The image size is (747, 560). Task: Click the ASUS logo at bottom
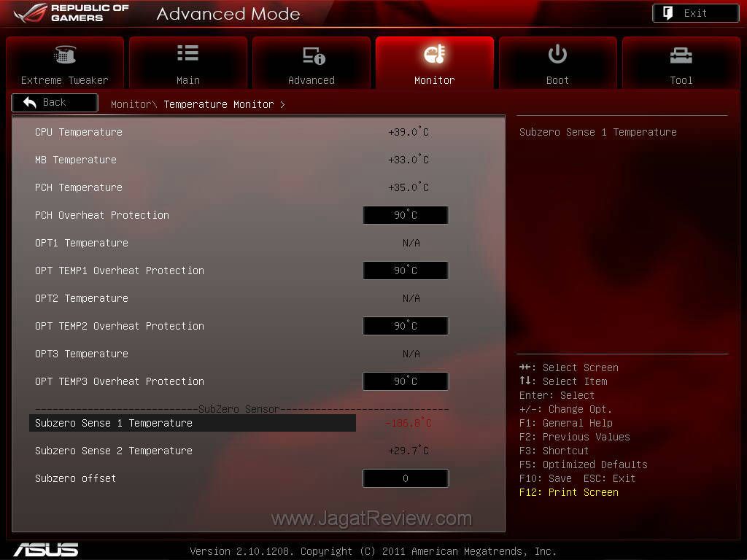pyautogui.click(x=46, y=550)
